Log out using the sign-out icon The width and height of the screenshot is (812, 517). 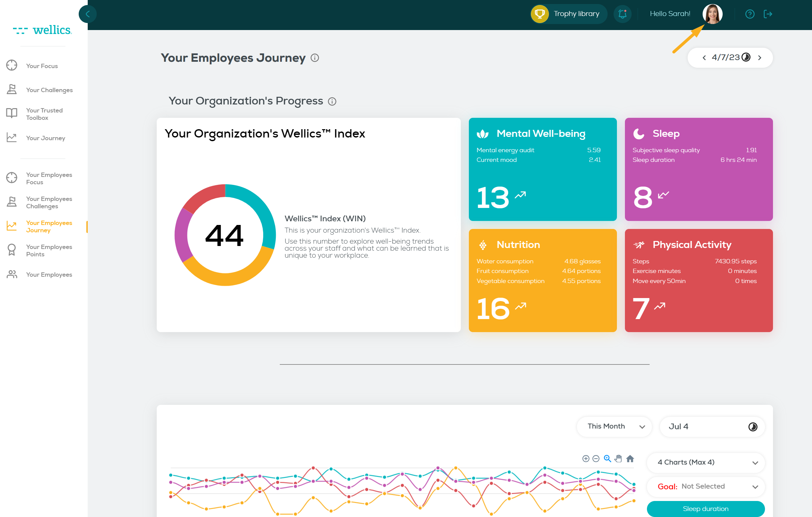(769, 14)
